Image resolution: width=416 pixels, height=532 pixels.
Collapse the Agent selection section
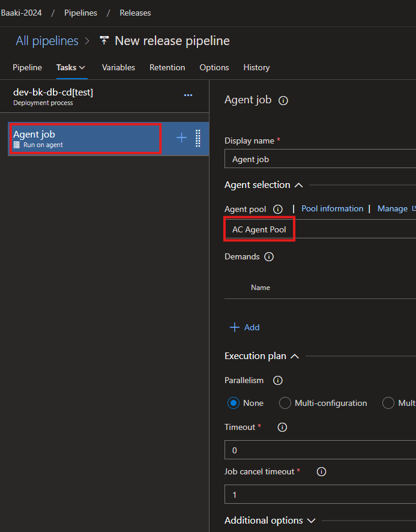pos(298,186)
